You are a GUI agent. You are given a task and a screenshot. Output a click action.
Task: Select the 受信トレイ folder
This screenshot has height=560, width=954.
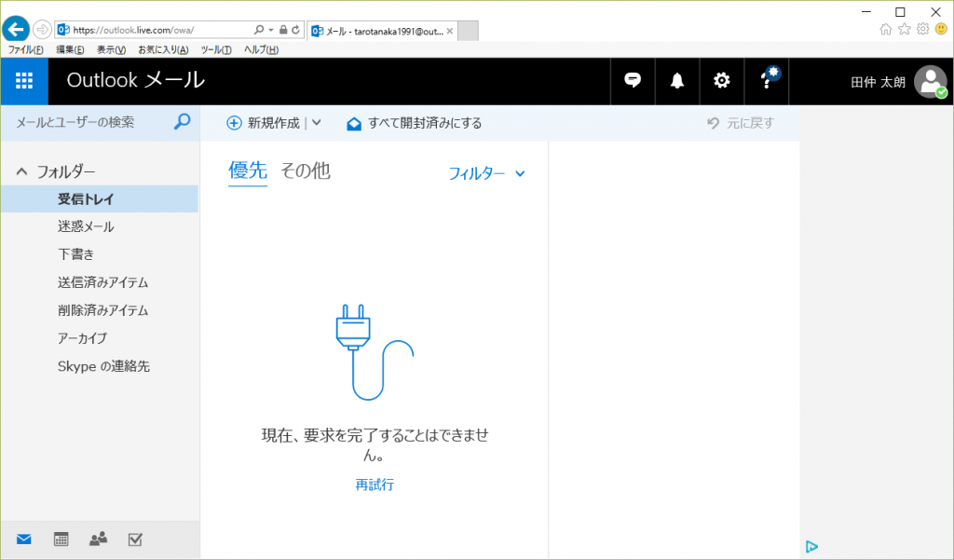coord(100,199)
